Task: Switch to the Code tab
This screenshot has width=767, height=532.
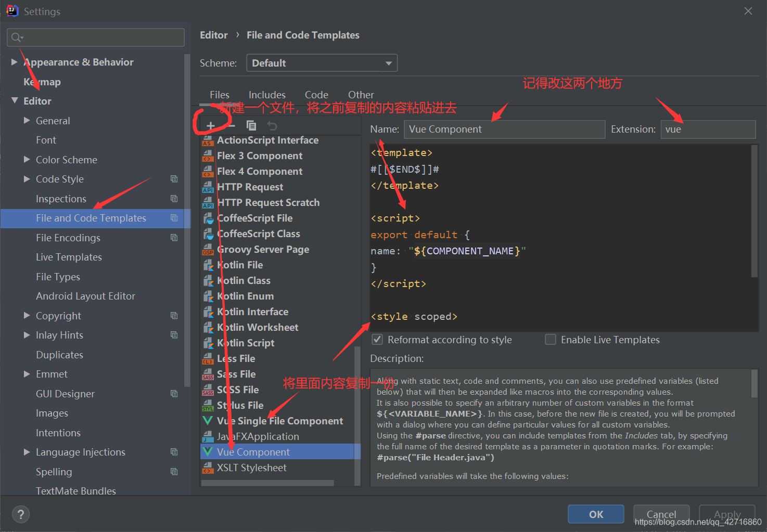Action: pyautogui.click(x=316, y=95)
